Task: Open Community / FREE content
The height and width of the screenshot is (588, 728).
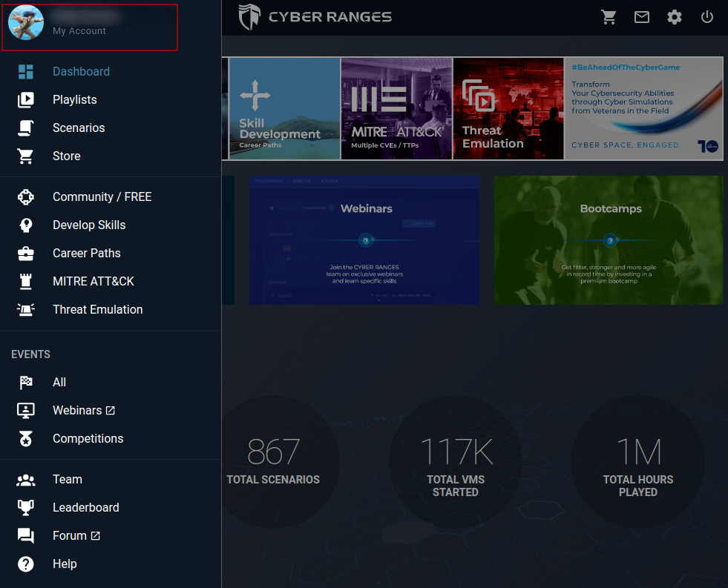Action: pyautogui.click(x=102, y=196)
